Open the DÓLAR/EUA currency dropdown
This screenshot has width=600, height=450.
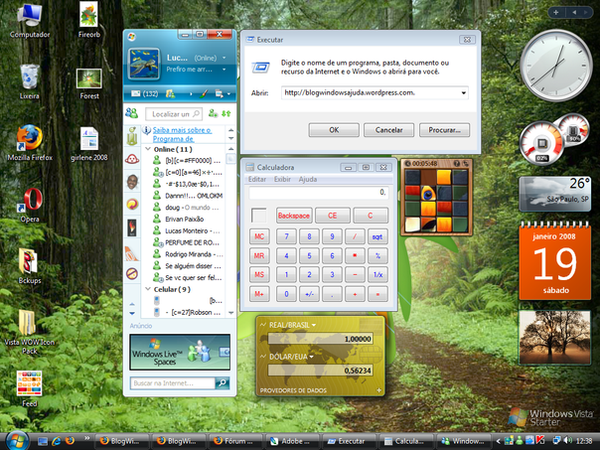coord(311,357)
